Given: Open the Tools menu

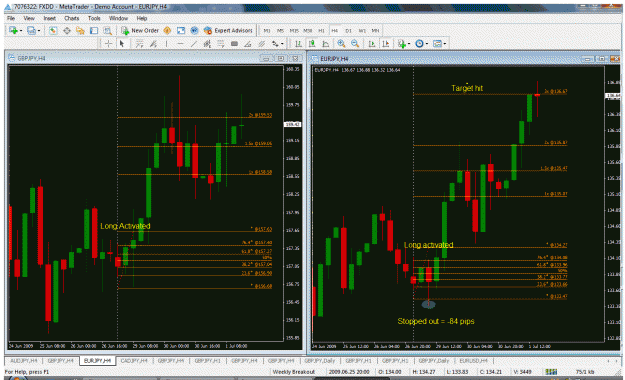Looking at the screenshot, I should (x=94, y=18).
